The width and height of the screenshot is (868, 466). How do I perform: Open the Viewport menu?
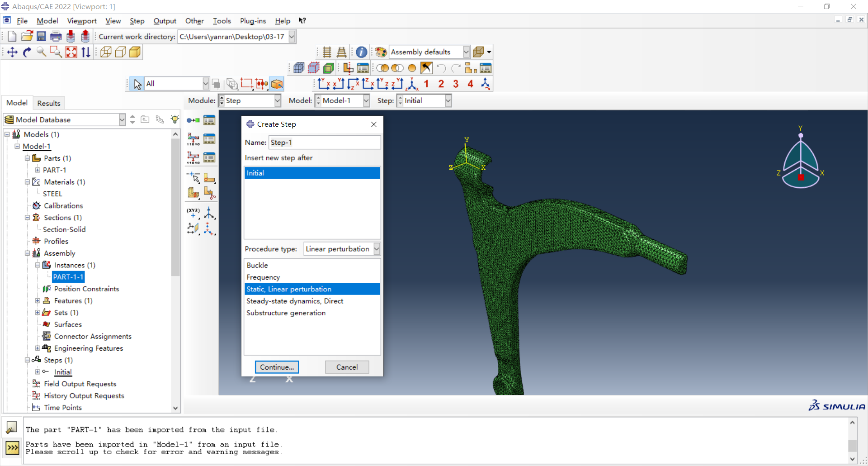tap(82, 21)
